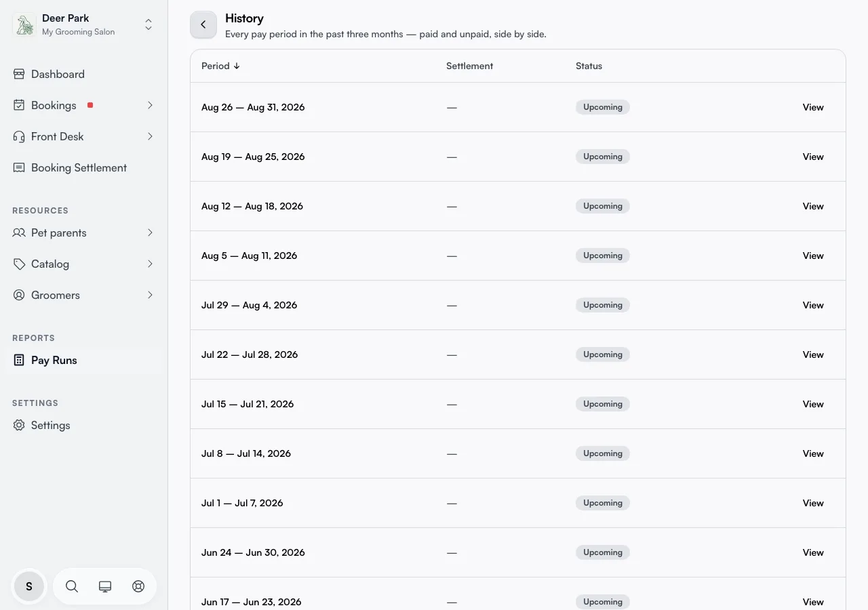This screenshot has height=610, width=868.
Task: Click the lifebuoy help icon
Action: [138, 586]
